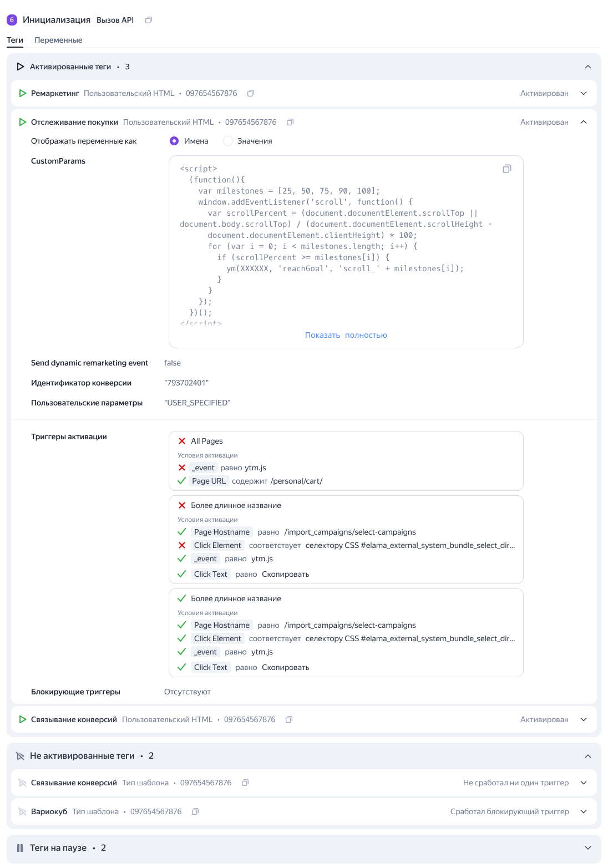Viewport: 608px width, 868px height.
Task: Click the Активированные теги play icon
Action: 21,67
